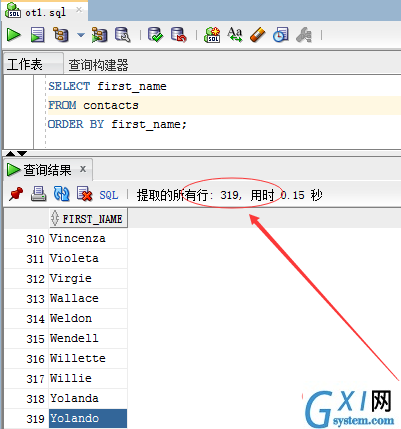Click the grayed wrench tool icon

pos(304,35)
